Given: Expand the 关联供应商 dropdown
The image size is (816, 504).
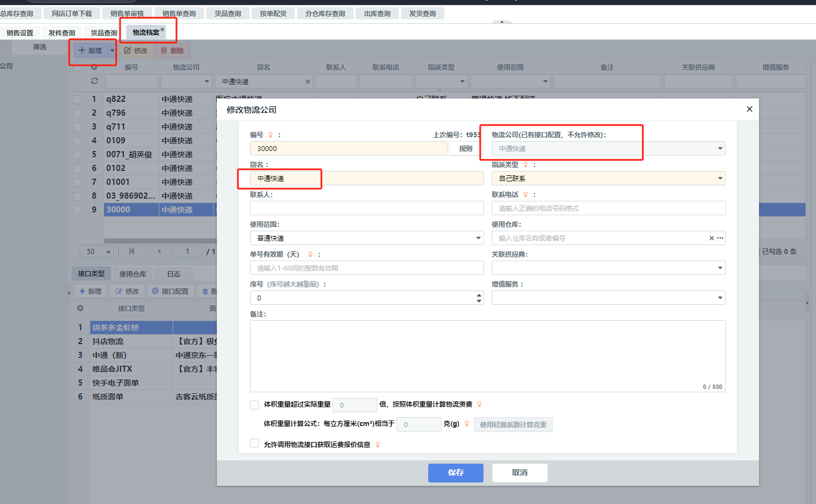Looking at the screenshot, I should (x=720, y=268).
